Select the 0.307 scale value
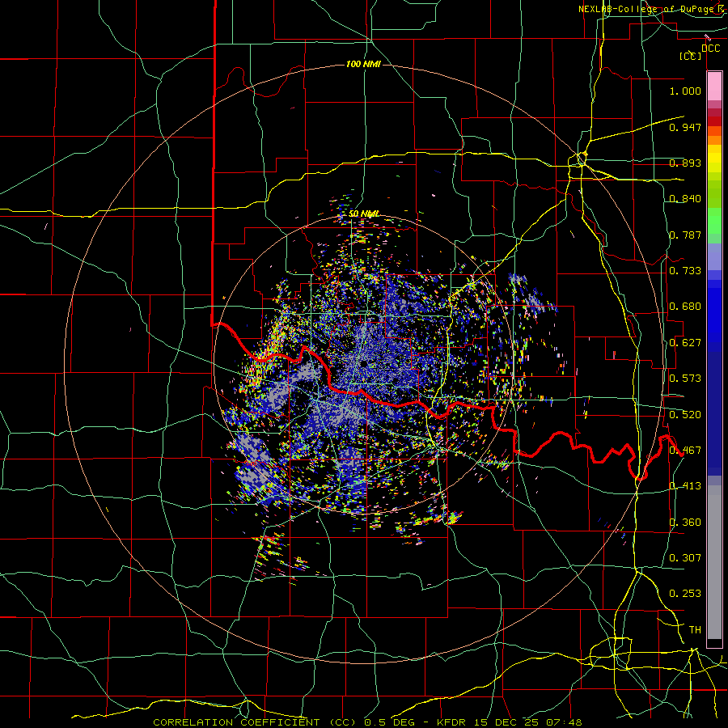This screenshot has width=728, height=728. (685, 558)
